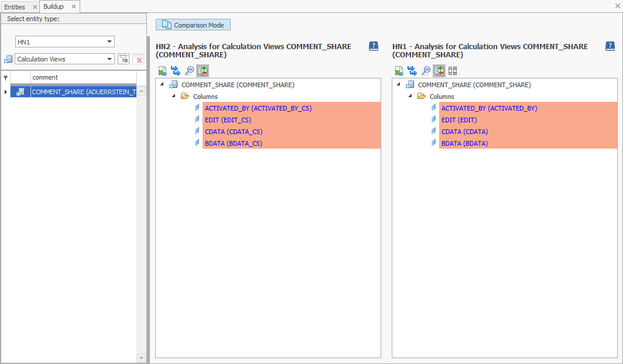Image resolution: width=623 pixels, height=364 pixels.
Task: Switch to the Entities tab
Action: click(x=16, y=6)
